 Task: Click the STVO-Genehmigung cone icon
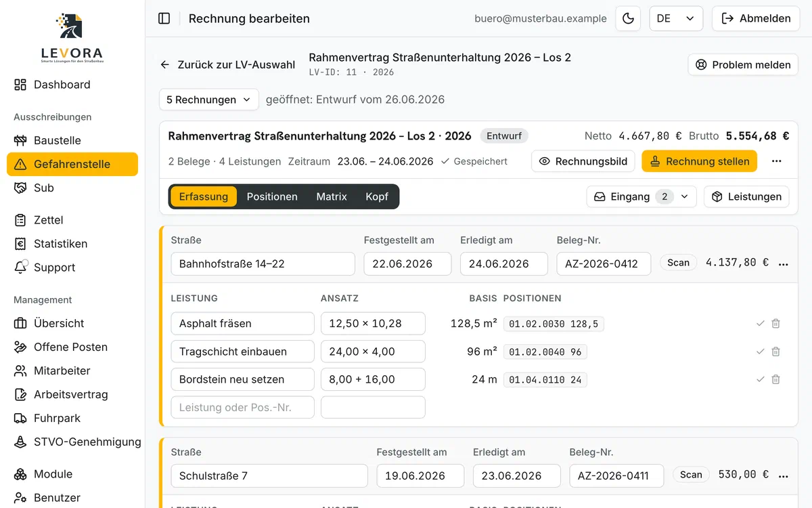click(x=20, y=442)
